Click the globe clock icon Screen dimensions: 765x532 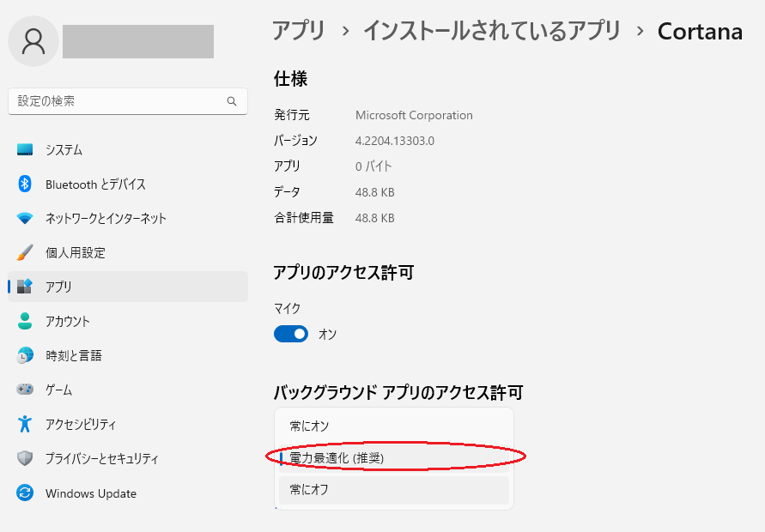click(25, 355)
